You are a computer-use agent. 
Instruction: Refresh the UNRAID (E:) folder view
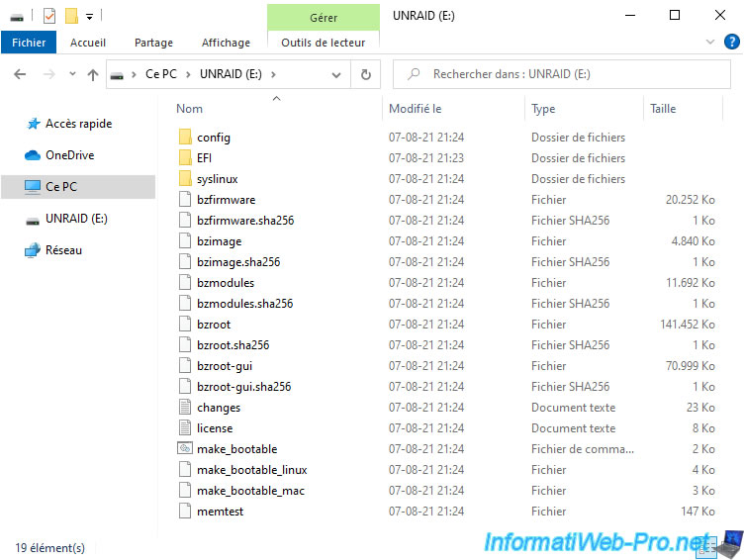pos(365,74)
